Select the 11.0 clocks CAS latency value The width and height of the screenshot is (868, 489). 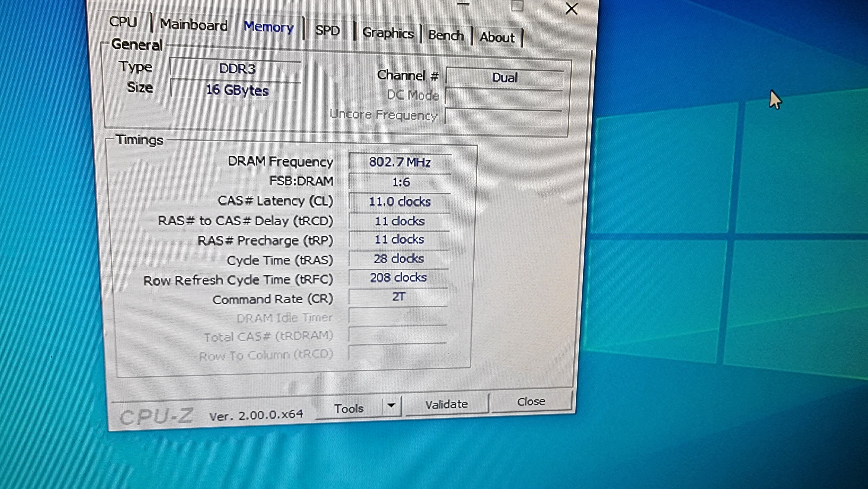coord(400,202)
